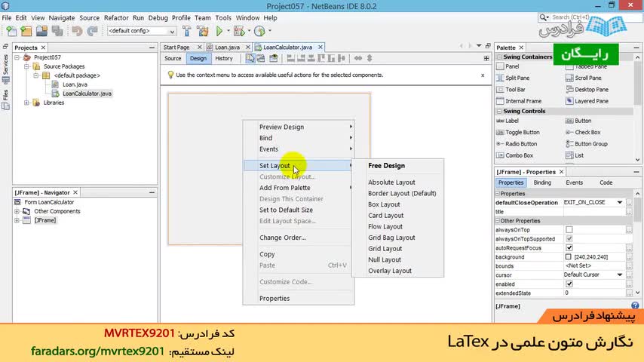Click the background color swatch

[569, 257]
